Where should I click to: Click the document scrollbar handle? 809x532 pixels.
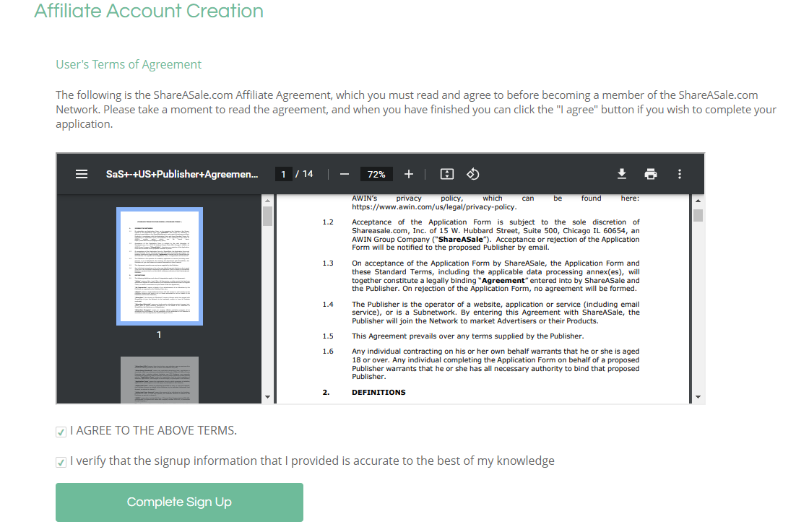click(x=698, y=215)
